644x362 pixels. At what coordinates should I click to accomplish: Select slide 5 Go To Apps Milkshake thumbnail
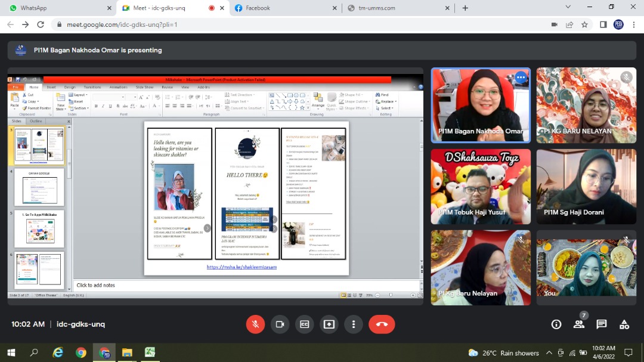tap(39, 229)
